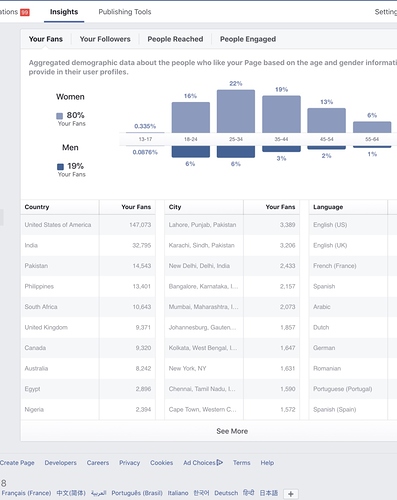Select the French (France) language row
This screenshot has height=500, width=397.
[x=353, y=266]
